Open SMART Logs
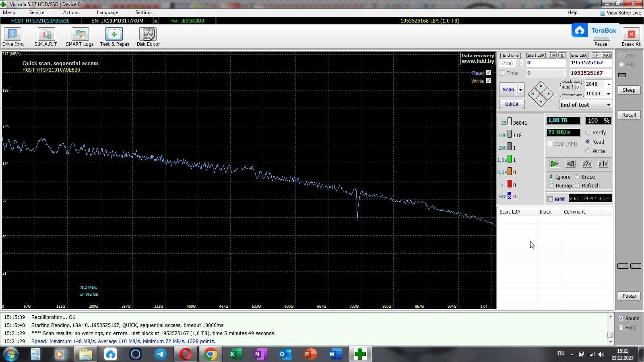The height and width of the screenshot is (362, 644). pos(80,37)
